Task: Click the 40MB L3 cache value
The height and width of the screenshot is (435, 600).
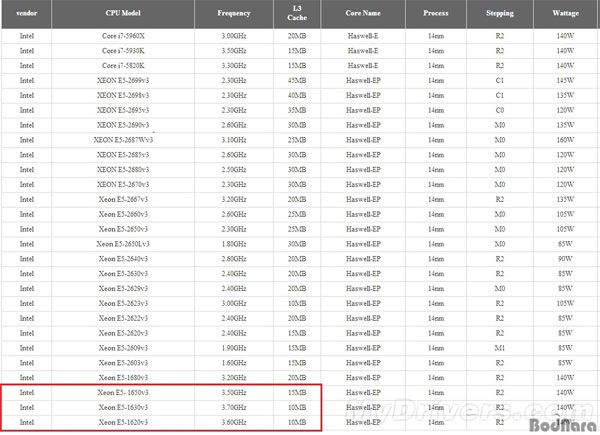Action: pyautogui.click(x=297, y=96)
